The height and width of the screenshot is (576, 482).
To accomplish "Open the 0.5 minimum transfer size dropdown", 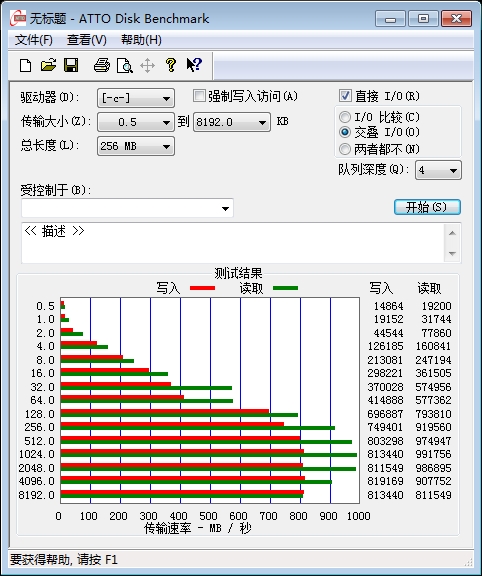I will click(x=136, y=122).
